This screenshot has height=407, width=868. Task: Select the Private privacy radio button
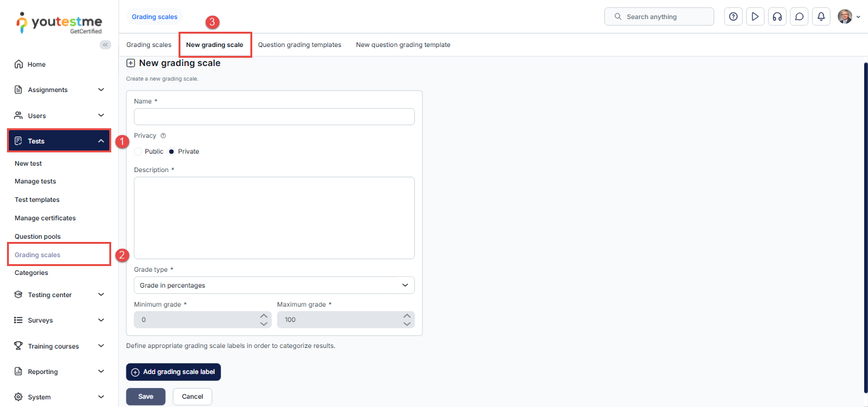(x=172, y=152)
